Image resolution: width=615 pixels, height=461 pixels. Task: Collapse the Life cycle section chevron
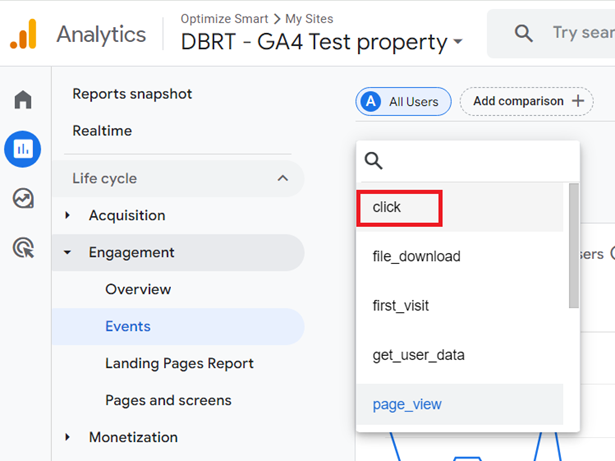tap(283, 179)
